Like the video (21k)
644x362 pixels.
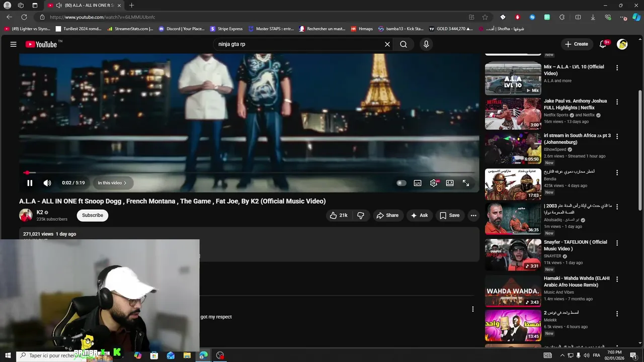(x=339, y=215)
